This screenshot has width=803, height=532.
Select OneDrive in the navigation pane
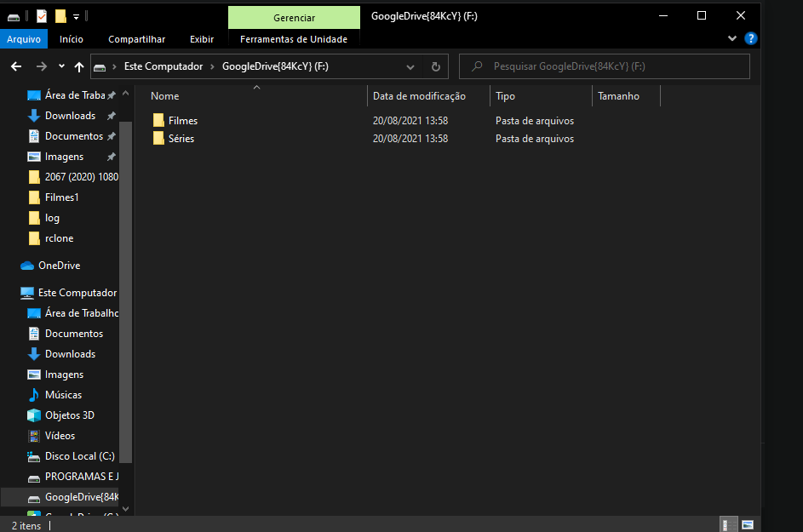click(x=59, y=266)
